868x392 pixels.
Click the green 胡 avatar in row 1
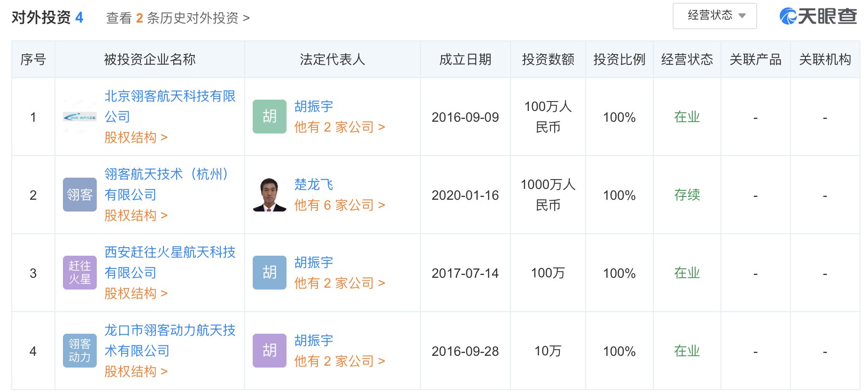270,117
